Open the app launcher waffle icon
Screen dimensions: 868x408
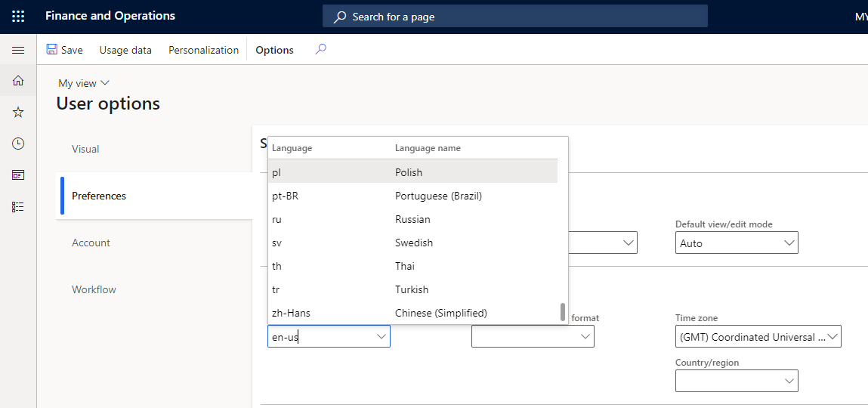click(x=18, y=17)
